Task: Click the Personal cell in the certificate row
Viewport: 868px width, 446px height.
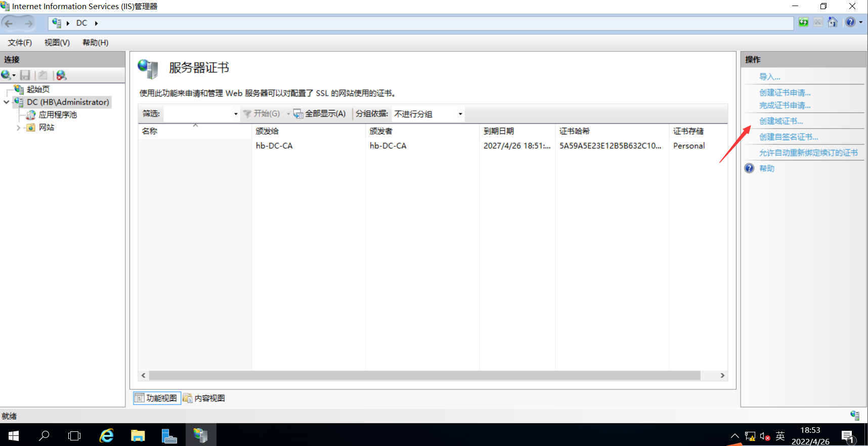Action: pos(688,146)
